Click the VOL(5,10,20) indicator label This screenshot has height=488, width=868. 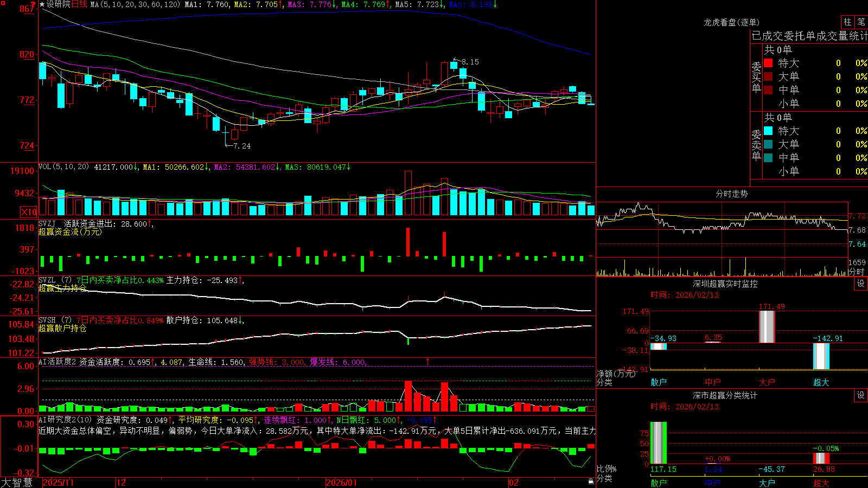pyautogui.click(x=63, y=167)
